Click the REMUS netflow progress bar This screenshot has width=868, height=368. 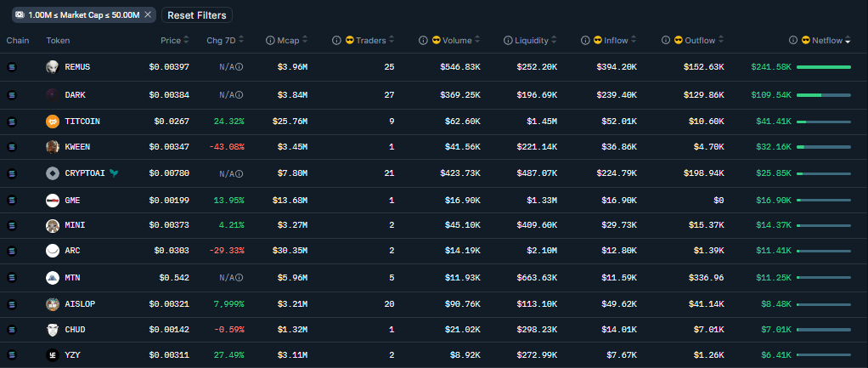point(824,67)
